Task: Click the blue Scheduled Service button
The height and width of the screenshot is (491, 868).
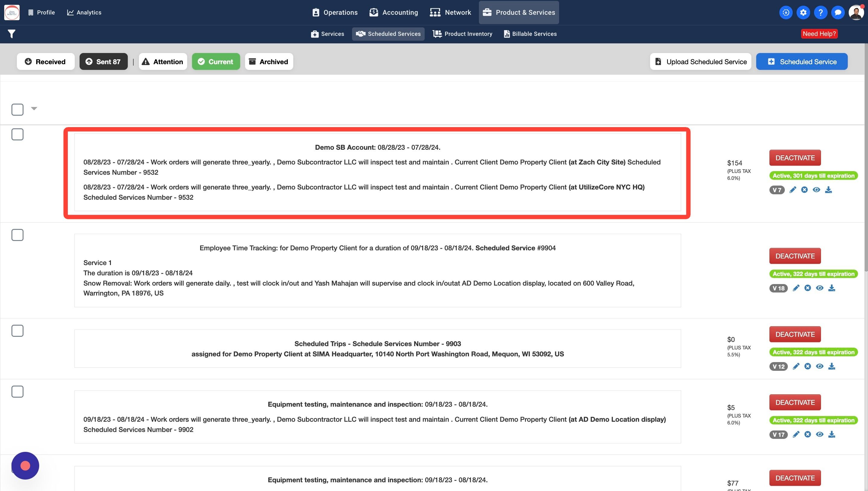Action: (801, 62)
